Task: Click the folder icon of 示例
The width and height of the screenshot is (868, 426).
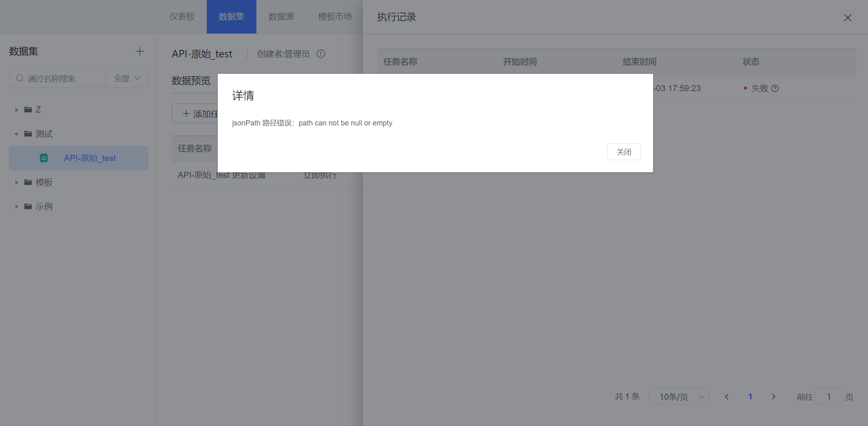Action: (28, 207)
